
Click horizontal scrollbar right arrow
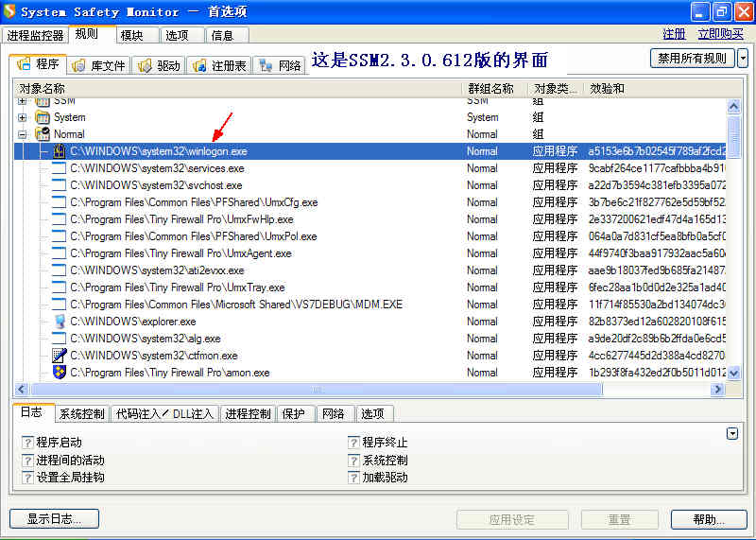(717, 389)
